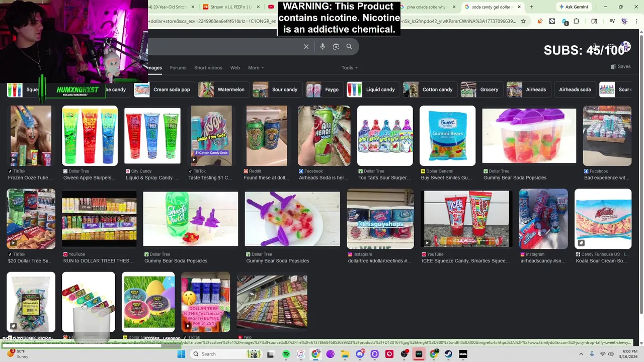
Task: Start voice search with microphone icon
Action: point(323,47)
